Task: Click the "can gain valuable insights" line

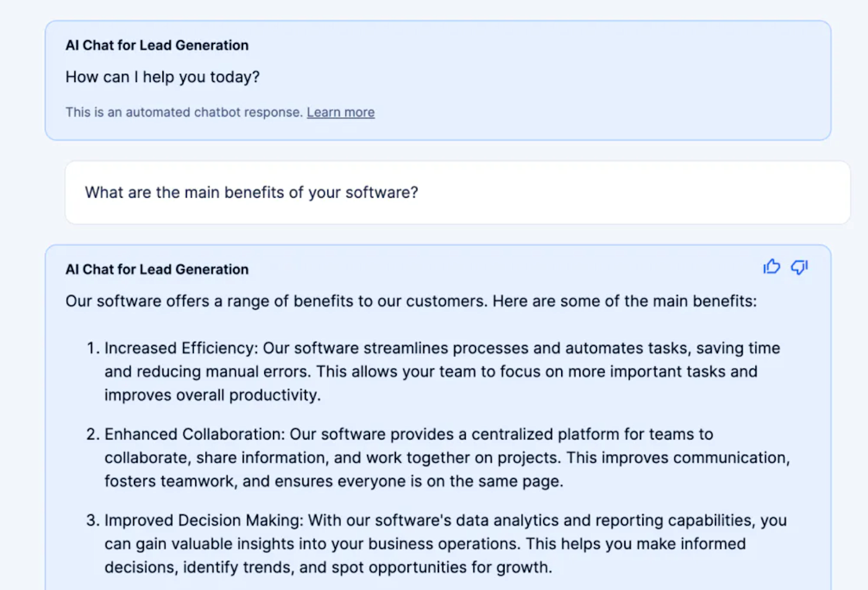Action: [x=424, y=544]
